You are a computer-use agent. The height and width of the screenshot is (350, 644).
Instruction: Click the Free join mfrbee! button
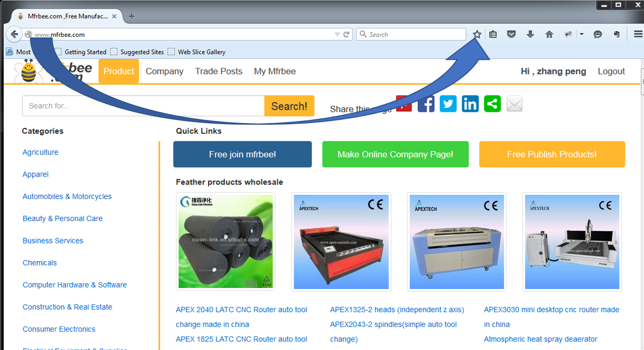[x=242, y=154]
